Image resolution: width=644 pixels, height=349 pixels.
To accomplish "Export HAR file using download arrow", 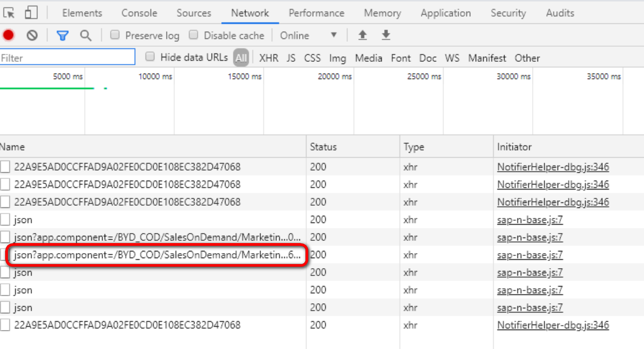I will click(x=386, y=35).
